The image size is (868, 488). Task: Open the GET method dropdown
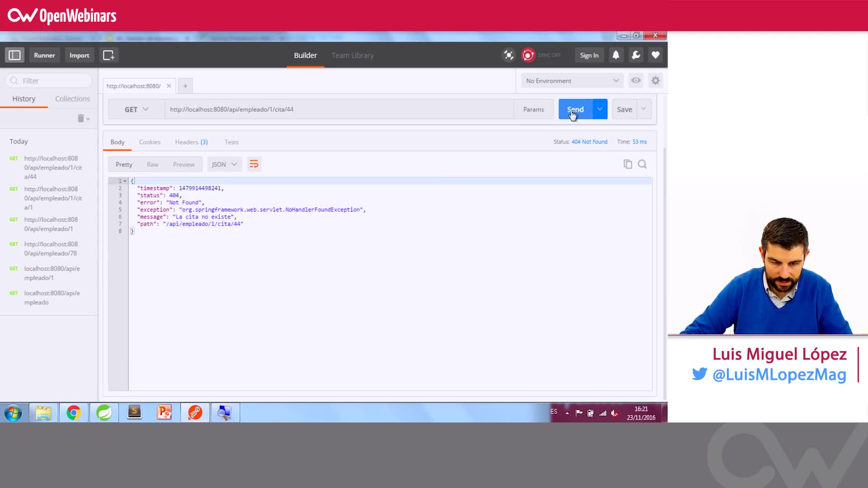tap(136, 109)
